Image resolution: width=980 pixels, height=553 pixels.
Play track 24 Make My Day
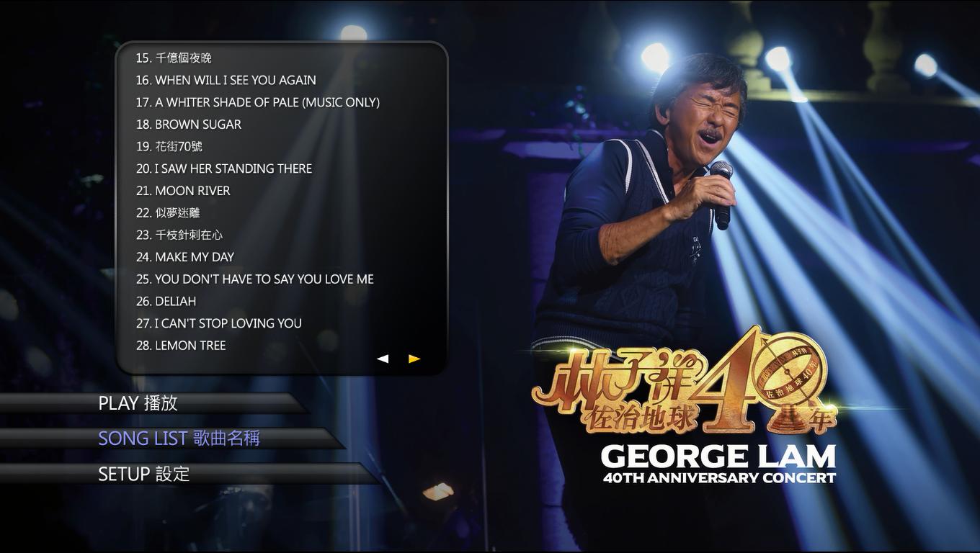coord(185,257)
